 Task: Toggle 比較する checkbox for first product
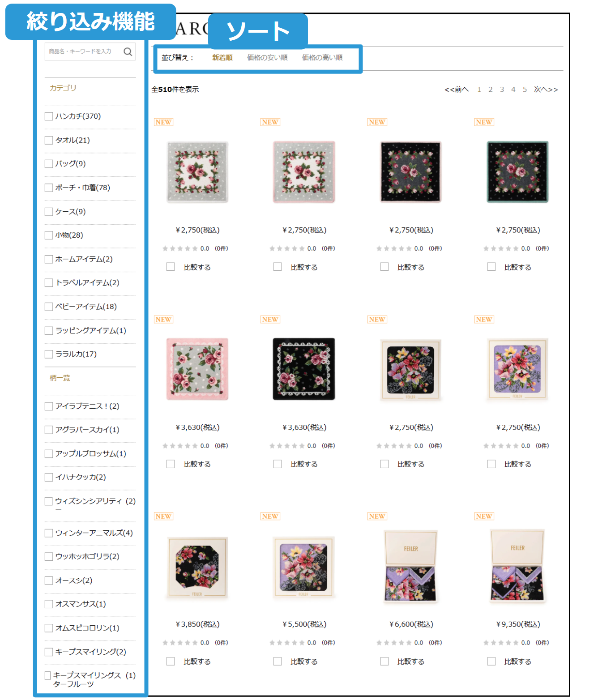pyautogui.click(x=171, y=267)
